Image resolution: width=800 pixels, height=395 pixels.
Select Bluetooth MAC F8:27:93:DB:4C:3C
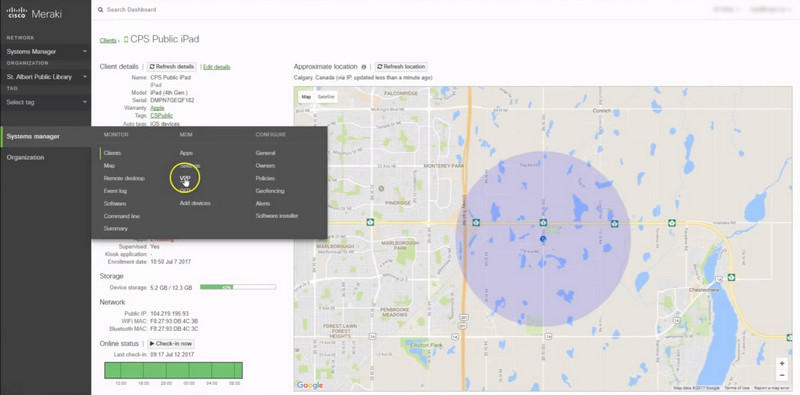[x=174, y=329]
